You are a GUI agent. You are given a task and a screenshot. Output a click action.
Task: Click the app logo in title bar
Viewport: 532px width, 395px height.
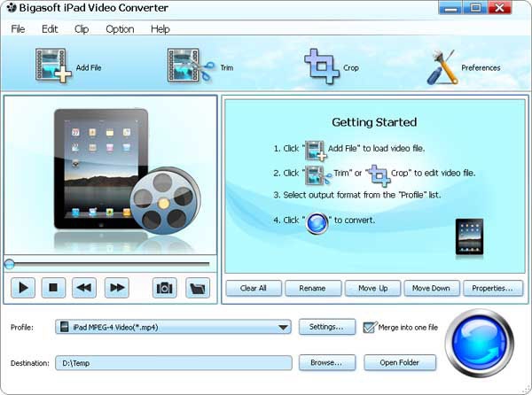click(12, 7)
